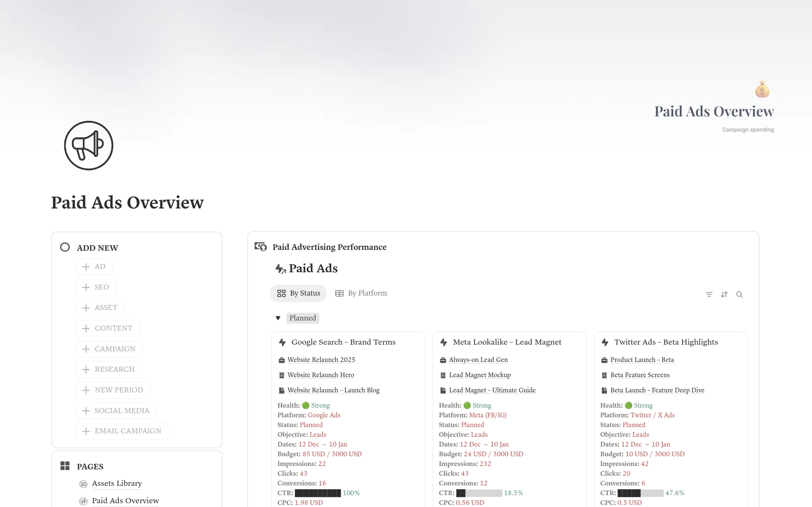Screen dimensions: 812x507
Task: Click lightning icon on Meta Lookalike card
Action: click(444, 342)
